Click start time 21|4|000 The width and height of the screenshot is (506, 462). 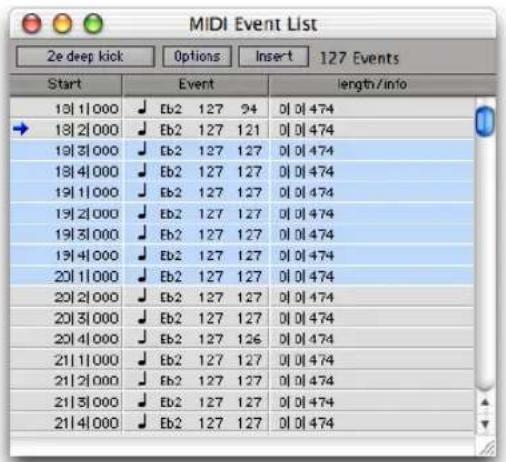coord(87,423)
